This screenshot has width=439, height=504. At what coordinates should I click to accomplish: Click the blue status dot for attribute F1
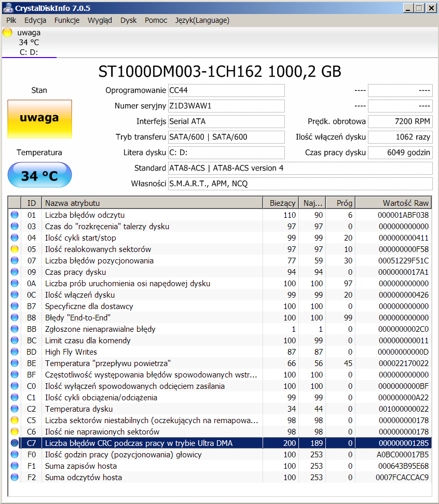click(15, 466)
